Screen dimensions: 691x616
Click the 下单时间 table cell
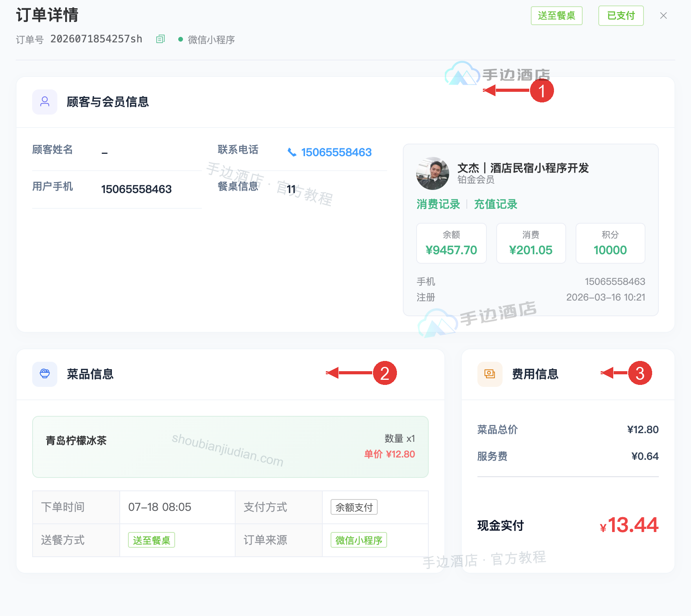click(76, 507)
